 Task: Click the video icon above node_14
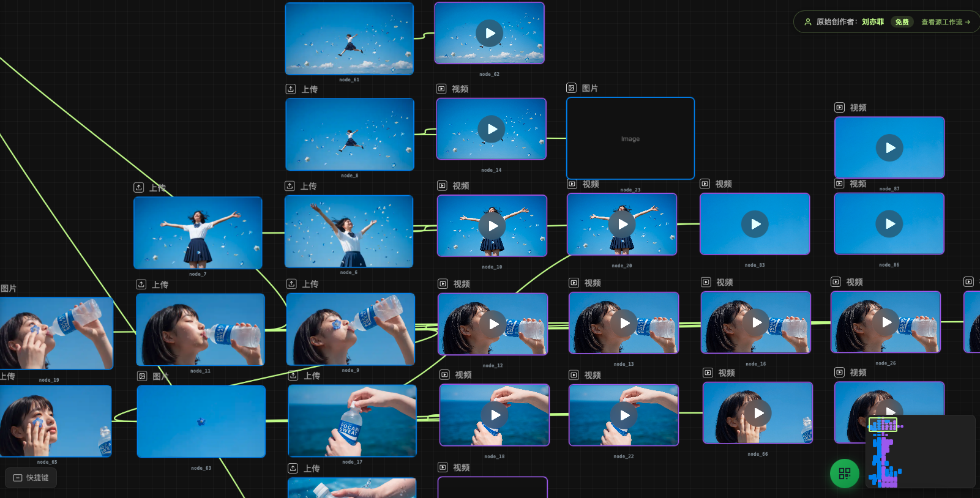[x=441, y=89]
